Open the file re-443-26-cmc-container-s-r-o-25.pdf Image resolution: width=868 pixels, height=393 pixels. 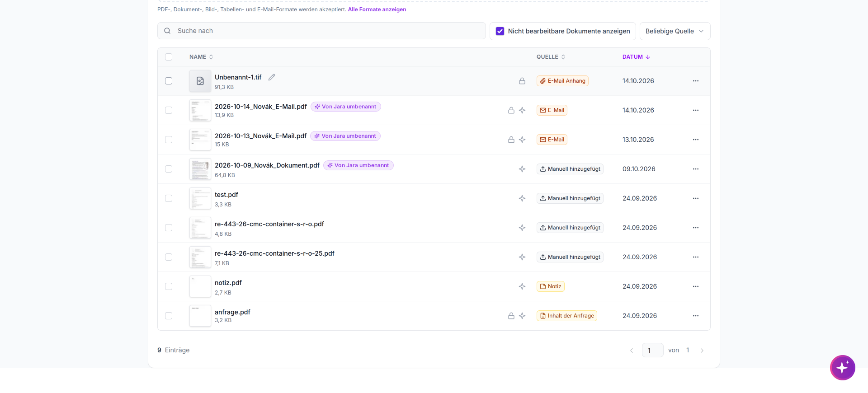pyautogui.click(x=274, y=253)
